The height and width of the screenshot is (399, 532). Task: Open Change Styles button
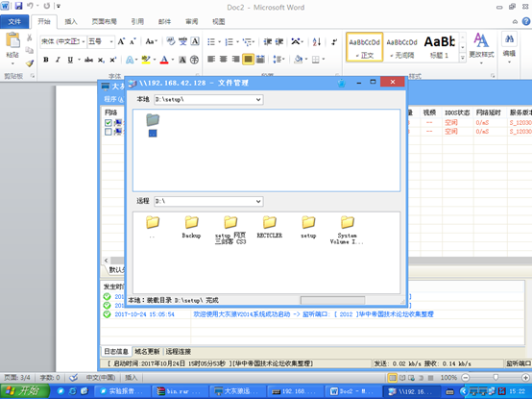pos(481,49)
